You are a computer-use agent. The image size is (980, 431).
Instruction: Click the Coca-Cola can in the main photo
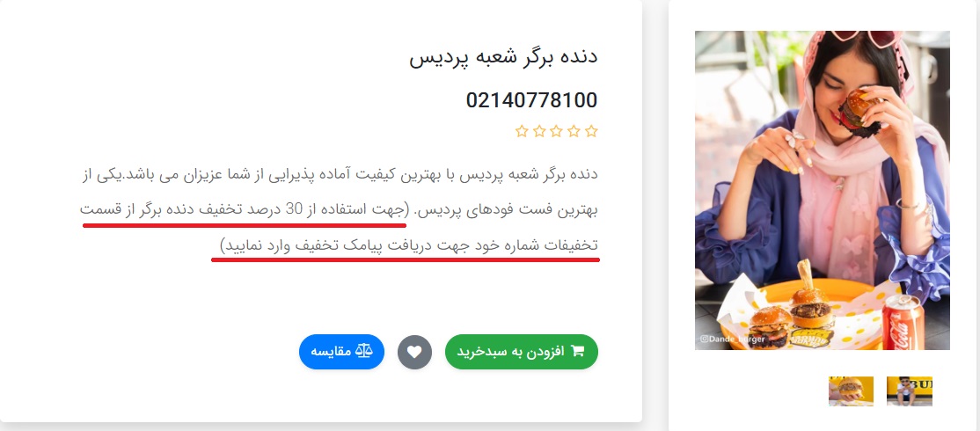pyautogui.click(x=903, y=322)
